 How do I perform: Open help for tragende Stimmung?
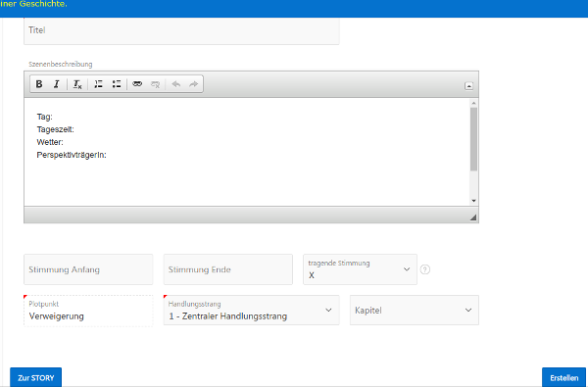425,269
